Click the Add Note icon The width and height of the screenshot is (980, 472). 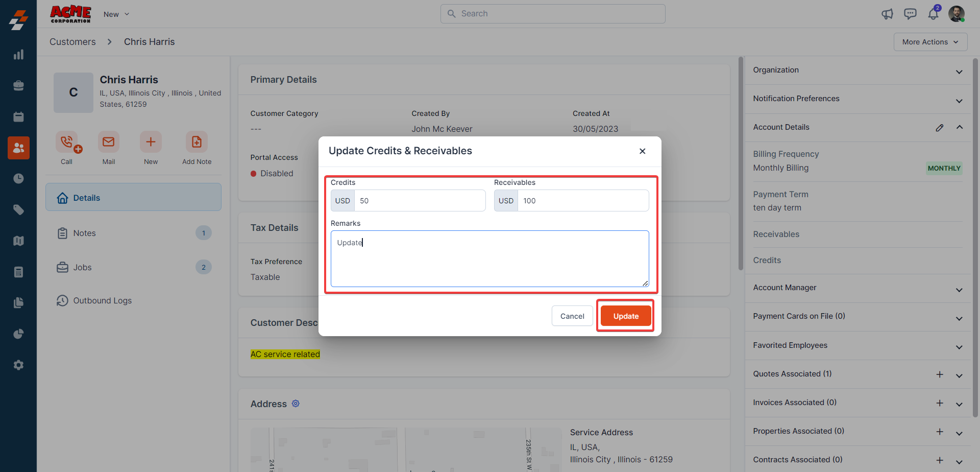coord(197,142)
